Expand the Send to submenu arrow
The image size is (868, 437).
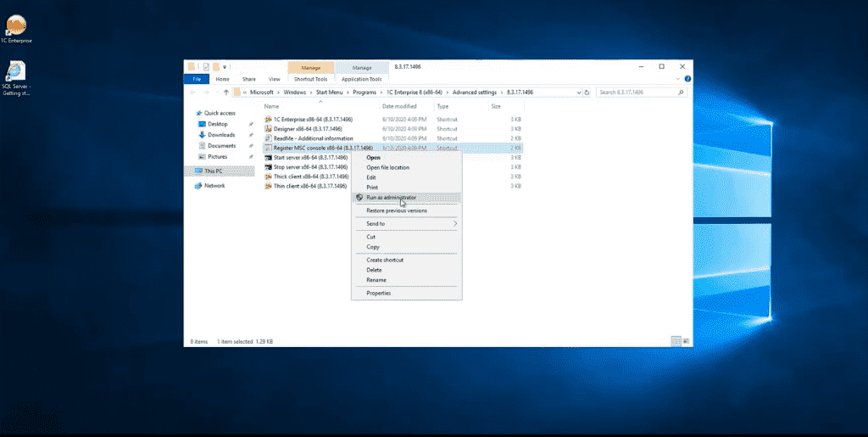pyautogui.click(x=455, y=224)
